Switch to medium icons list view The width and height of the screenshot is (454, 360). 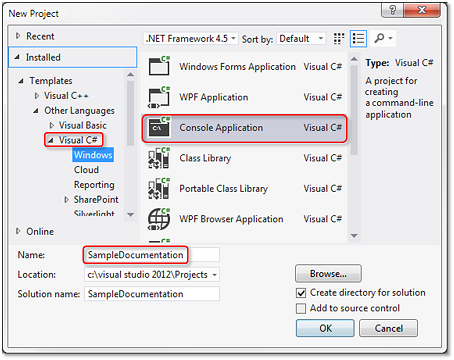click(358, 38)
